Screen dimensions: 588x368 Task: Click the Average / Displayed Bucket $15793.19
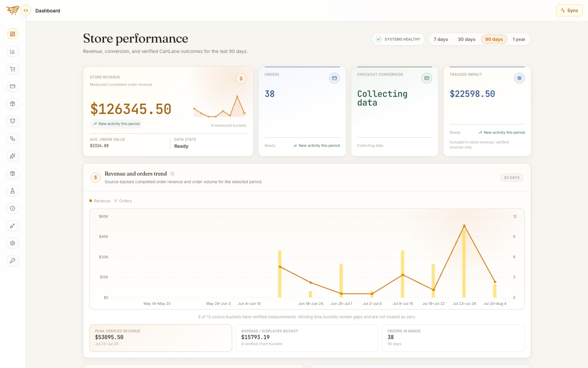tap(255, 337)
